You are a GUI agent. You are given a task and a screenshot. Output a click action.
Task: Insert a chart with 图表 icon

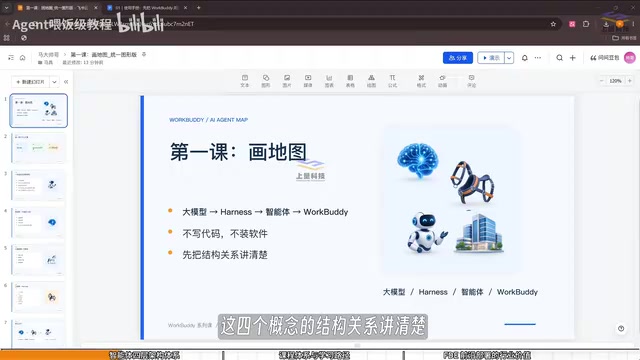pos(329,81)
